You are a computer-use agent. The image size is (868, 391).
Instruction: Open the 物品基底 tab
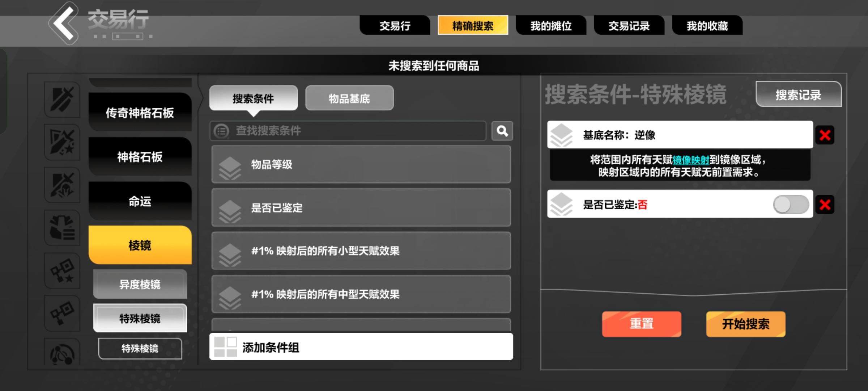pos(349,98)
